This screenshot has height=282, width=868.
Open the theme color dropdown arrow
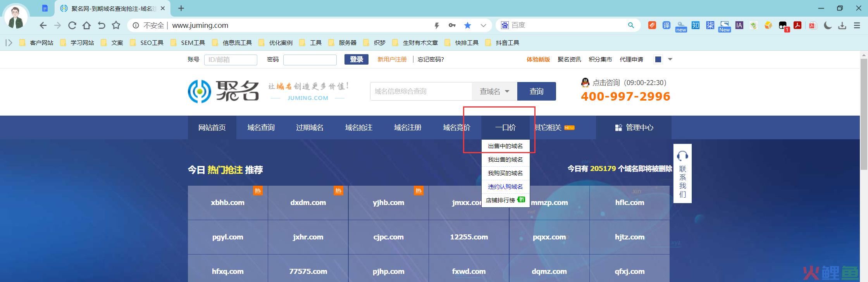(x=670, y=59)
